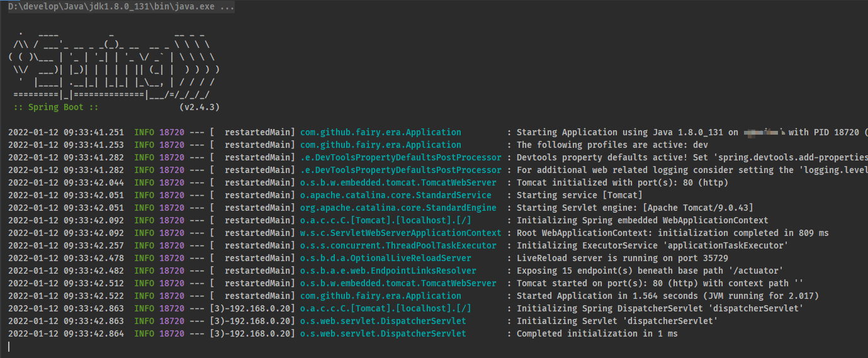Click logger 'org.apache.catalina.core.StandardEngine'
Image resolution: width=868 pixels, height=358 pixels.
click(398, 208)
